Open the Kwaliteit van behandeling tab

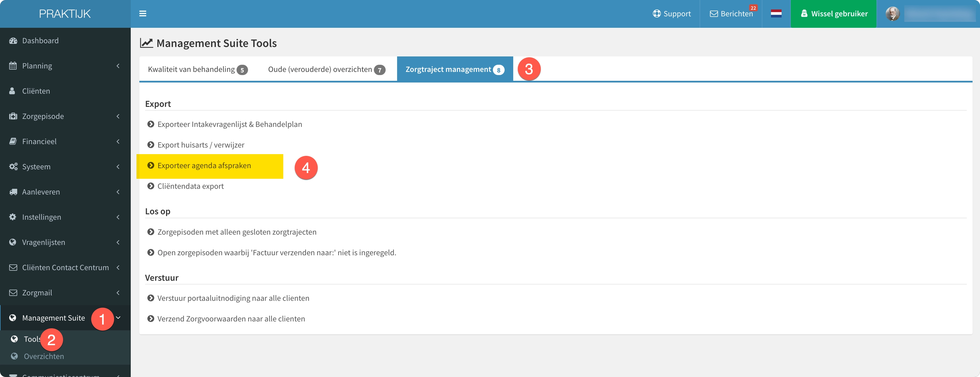pos(198,69)
